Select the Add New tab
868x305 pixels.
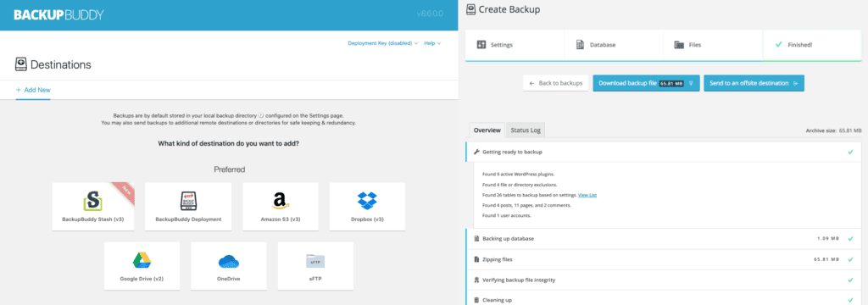[x=33, y=90]
